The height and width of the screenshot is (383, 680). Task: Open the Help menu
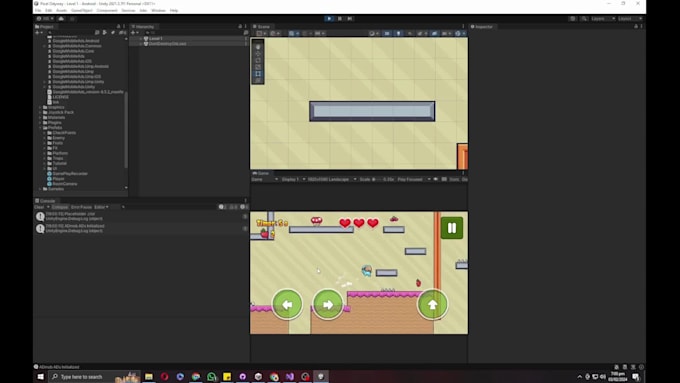174,10
